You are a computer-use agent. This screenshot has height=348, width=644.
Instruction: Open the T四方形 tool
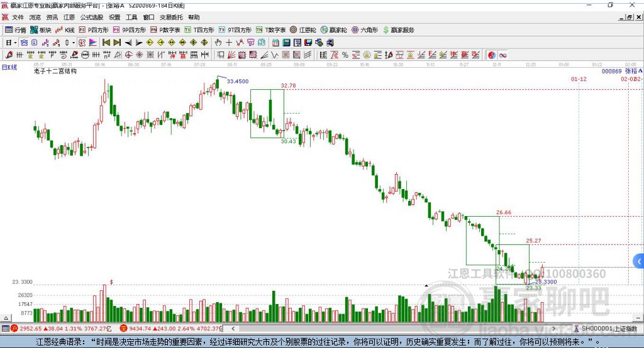pyautogui.click(x=199, y=30)
